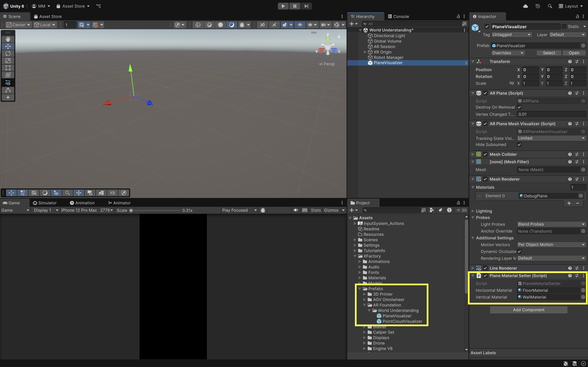Select the Rotate tool in scene toolbar
Image resolution: width=588 pixels, height=367 pixels.
[x=8, y=53]
